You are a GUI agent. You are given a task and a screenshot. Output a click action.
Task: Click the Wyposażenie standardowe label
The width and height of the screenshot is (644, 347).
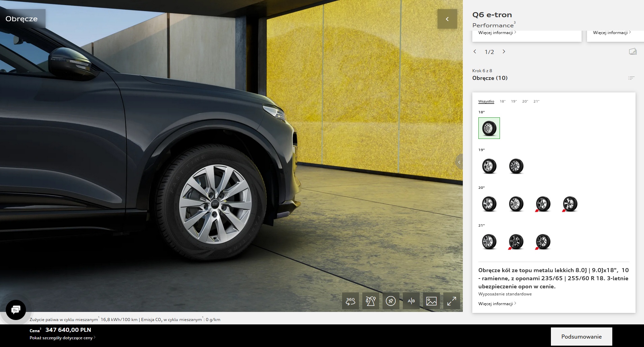[x=505, y=294]
